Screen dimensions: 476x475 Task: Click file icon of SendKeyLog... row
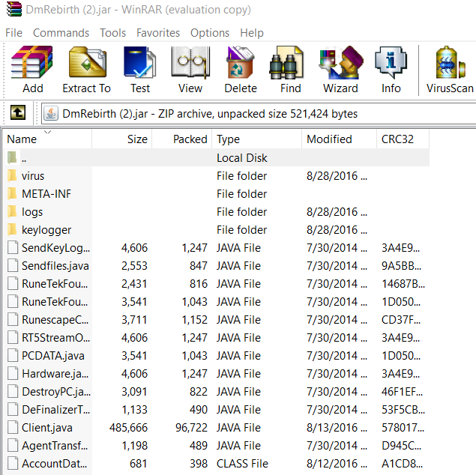coord(13,247)
